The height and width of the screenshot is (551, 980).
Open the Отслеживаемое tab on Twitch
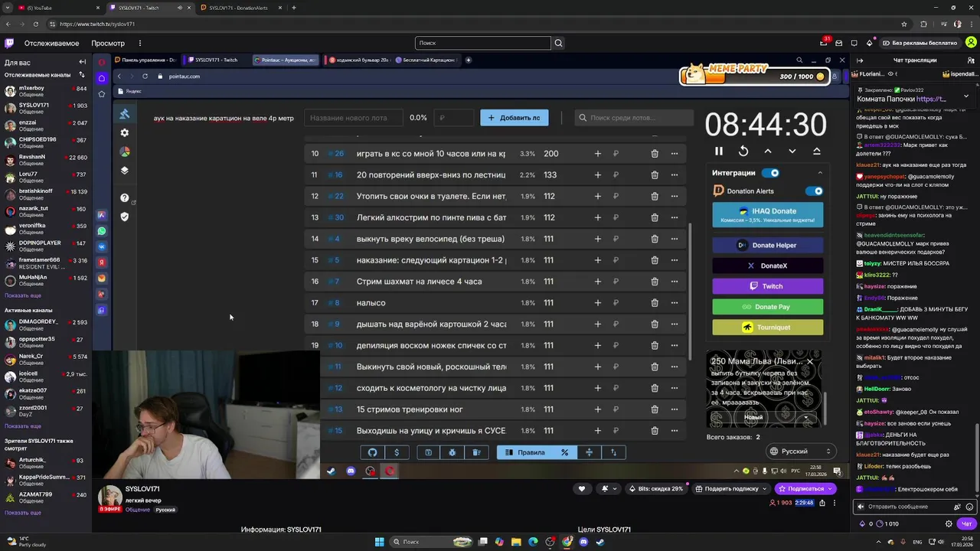pos(51,44)
